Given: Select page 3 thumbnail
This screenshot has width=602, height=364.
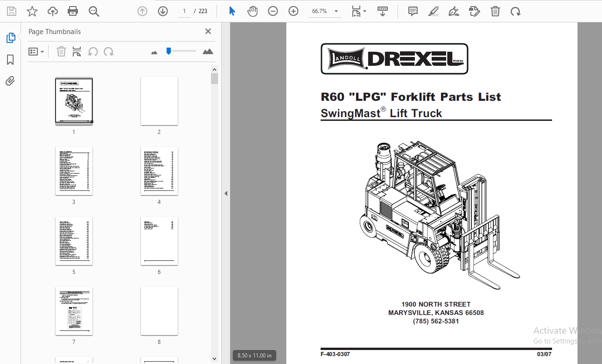Looking at the screenshot, I should [x=74, y=171].
